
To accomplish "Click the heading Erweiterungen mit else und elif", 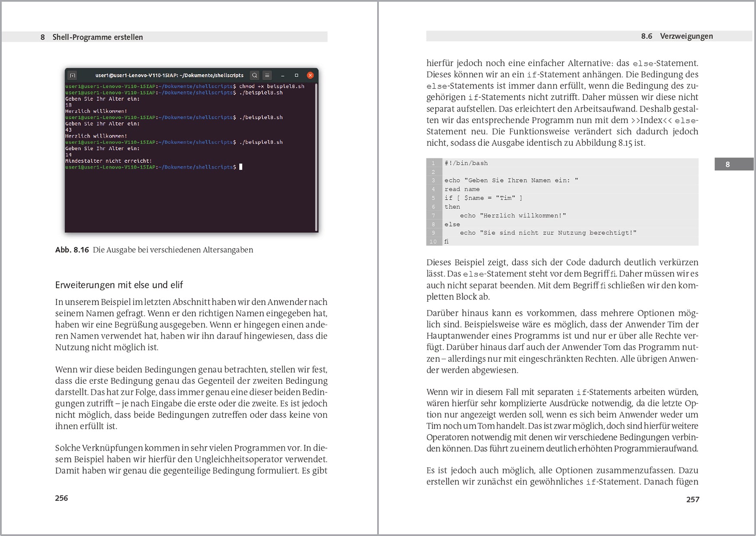I will click(119, 285).
